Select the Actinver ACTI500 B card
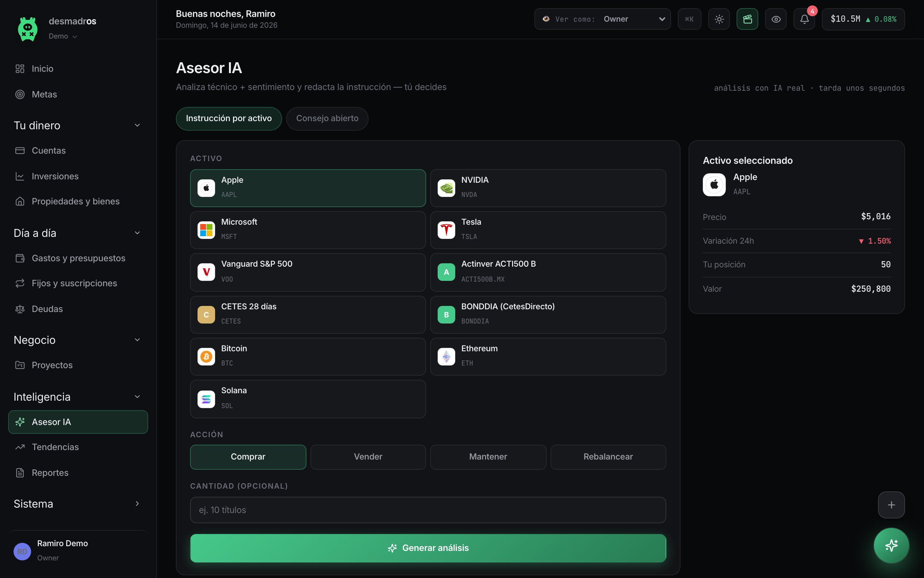This screenshot has height=578, width=924. 548,272
